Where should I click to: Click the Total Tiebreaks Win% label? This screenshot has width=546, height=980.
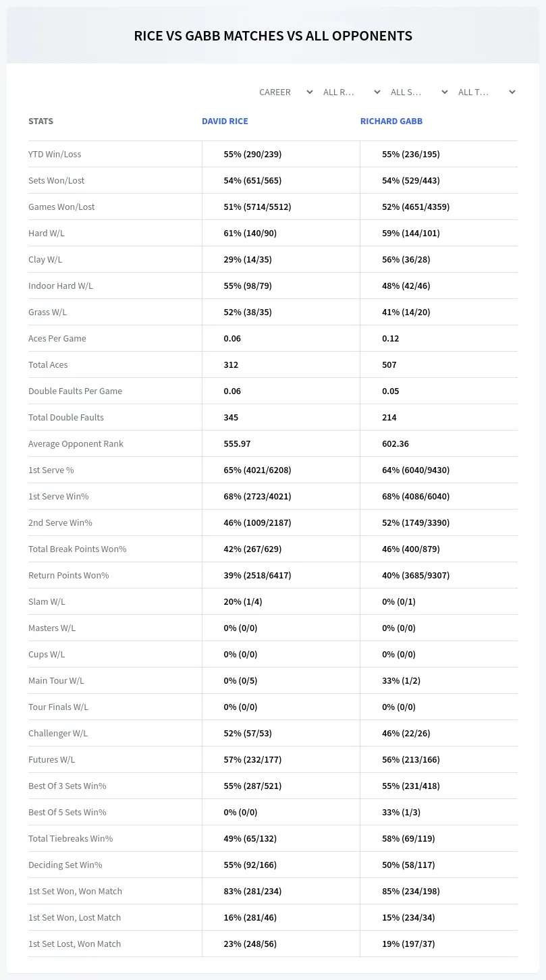pos(70,838)
